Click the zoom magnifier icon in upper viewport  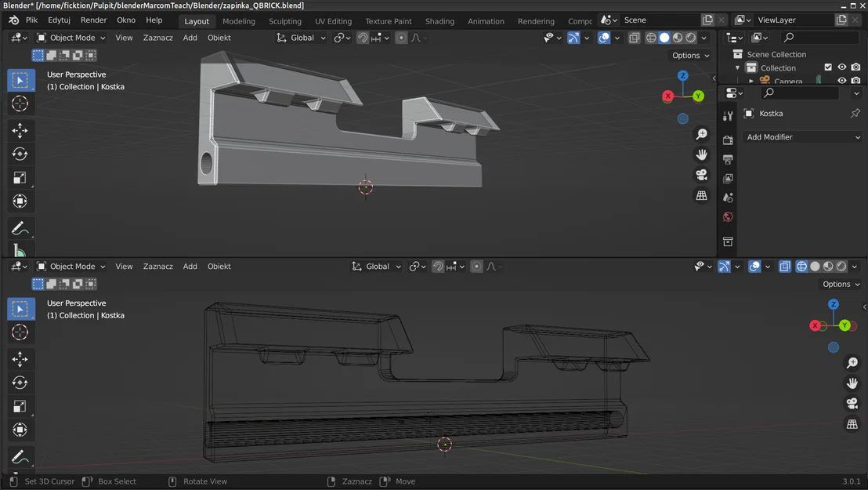702,135
